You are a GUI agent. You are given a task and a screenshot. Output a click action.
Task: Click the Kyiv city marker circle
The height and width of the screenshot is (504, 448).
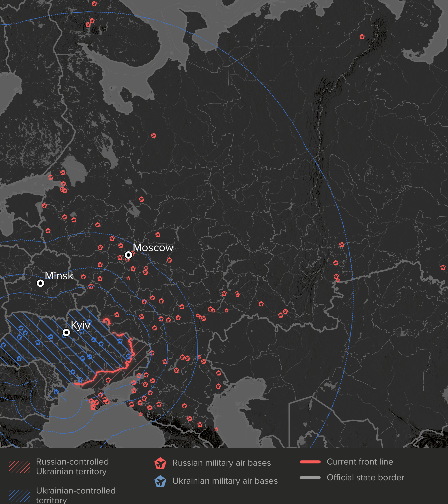point(66,332)
